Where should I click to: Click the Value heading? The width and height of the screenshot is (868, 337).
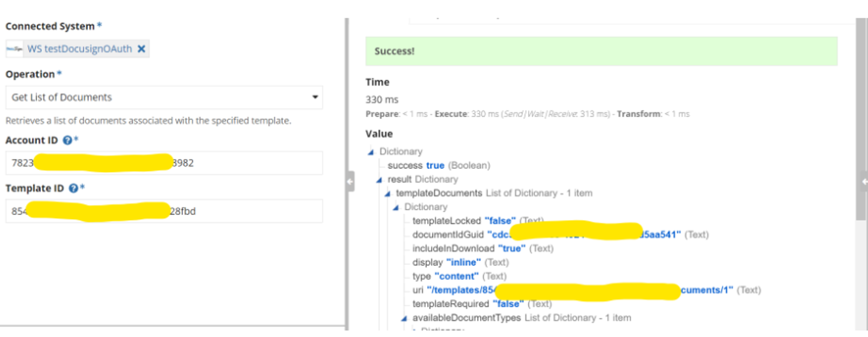379,134
